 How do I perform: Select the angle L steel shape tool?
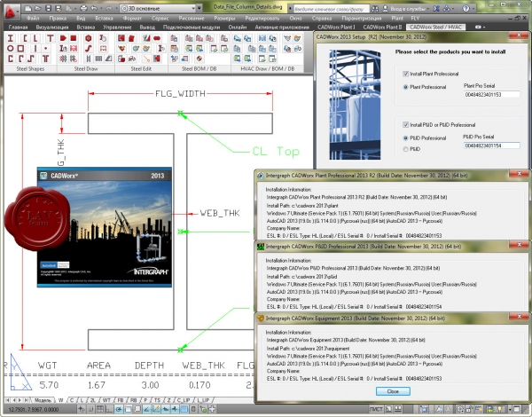(35, 38)
